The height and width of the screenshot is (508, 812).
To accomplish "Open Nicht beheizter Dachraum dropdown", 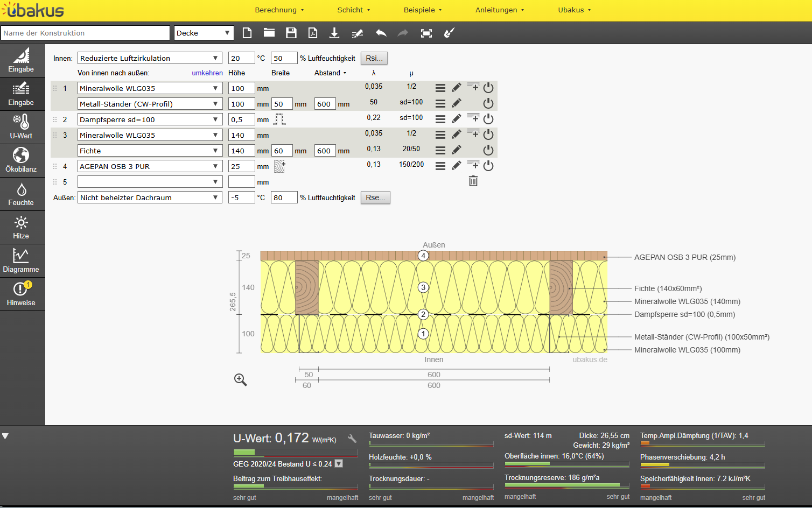I will (x=150, y=197).
